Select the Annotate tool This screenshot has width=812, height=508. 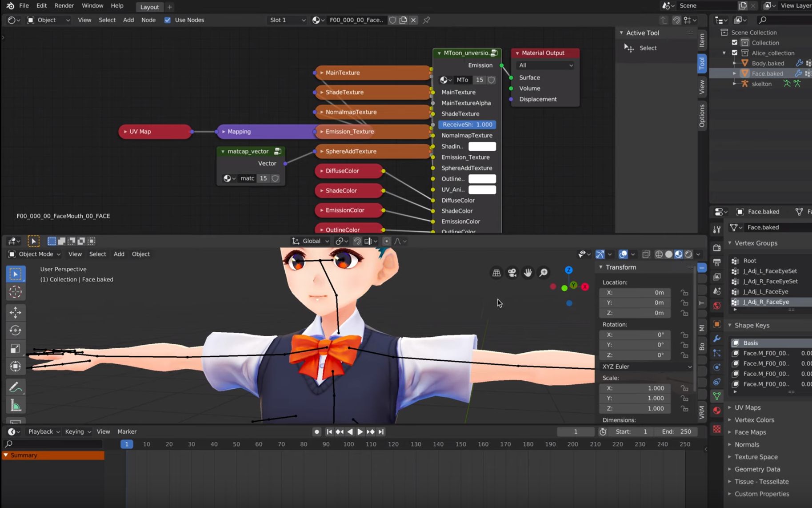coord(16,387)
